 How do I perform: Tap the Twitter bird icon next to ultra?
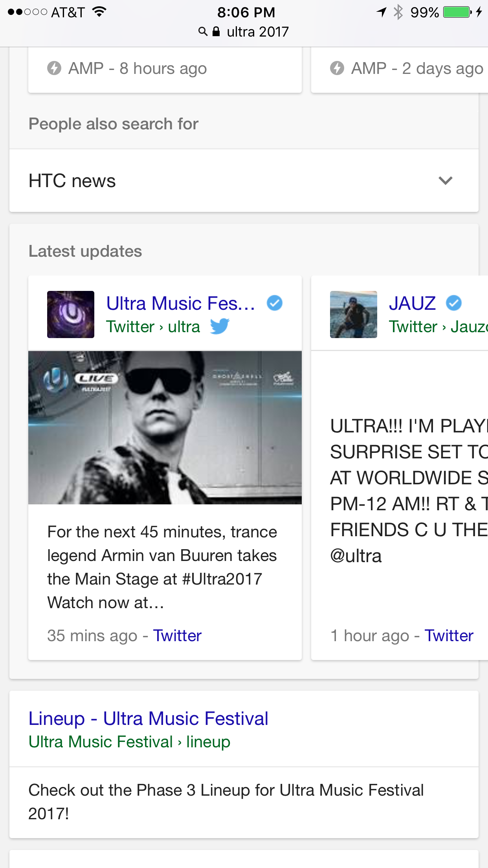[220, 326]
